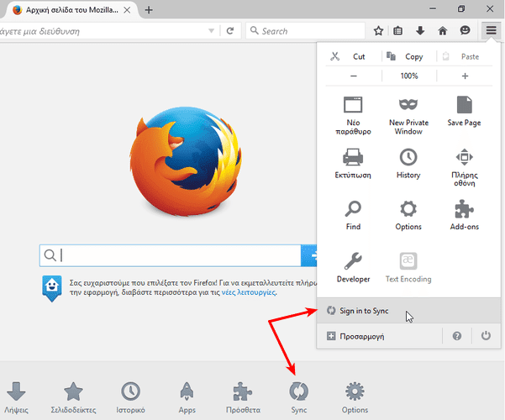505x420 pixels.
Task: Focus the toolbar Search box
Action: click(305, 31)
